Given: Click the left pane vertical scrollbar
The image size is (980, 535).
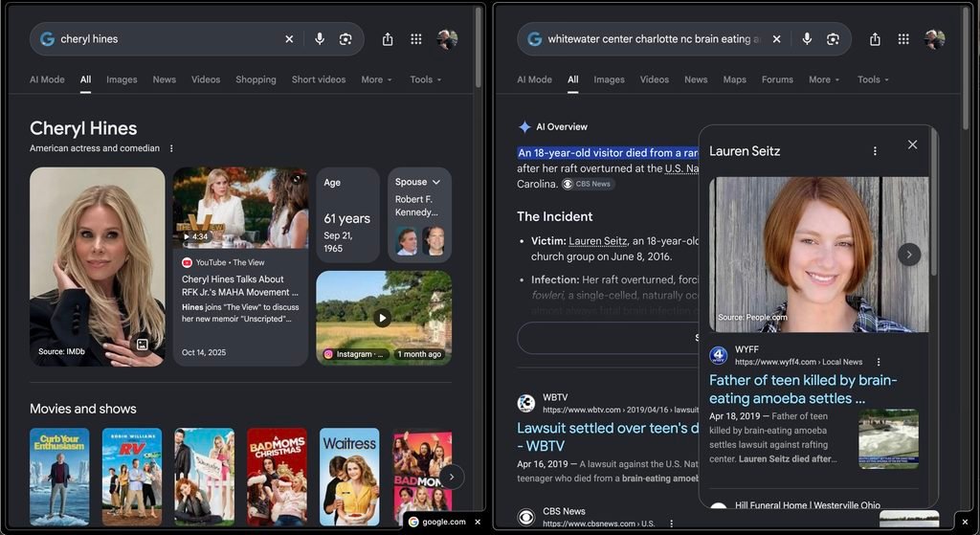Looking at the screenshot, I should point(478,48).
